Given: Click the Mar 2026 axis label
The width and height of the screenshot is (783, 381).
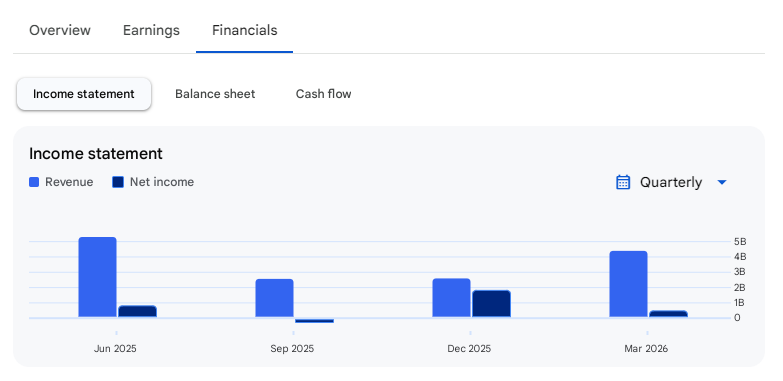Looking at the screenshot, I should [646, 349].
